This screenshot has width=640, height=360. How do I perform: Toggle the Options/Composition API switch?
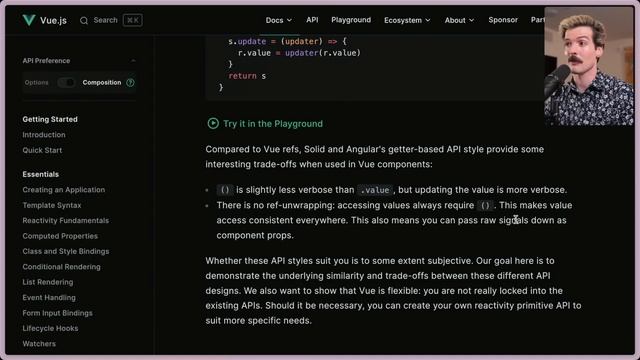click(x=66, y=82)
